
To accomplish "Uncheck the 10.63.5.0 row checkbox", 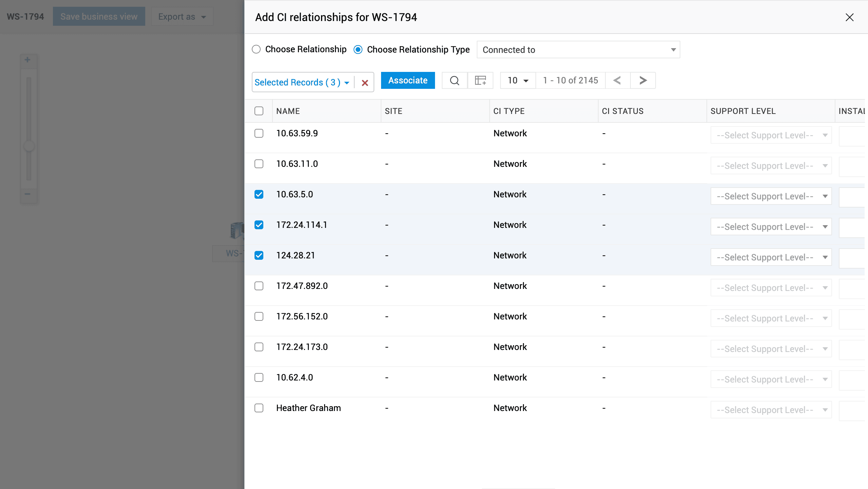I will [x=259, y=194].
